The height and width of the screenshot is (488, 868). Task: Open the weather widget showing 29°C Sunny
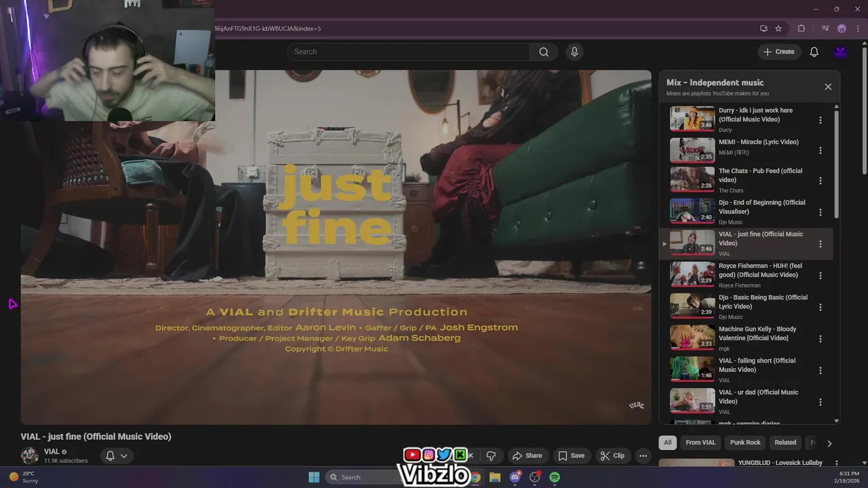point(23,477)
